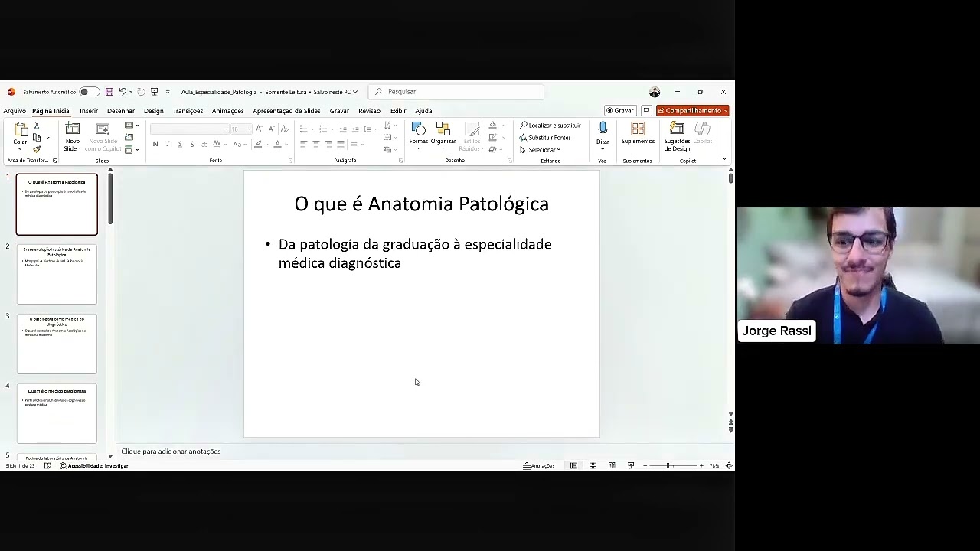Screen dimensions: 980x551
Task: Click the Sugestões de Design icon
Action: (677, 129)
